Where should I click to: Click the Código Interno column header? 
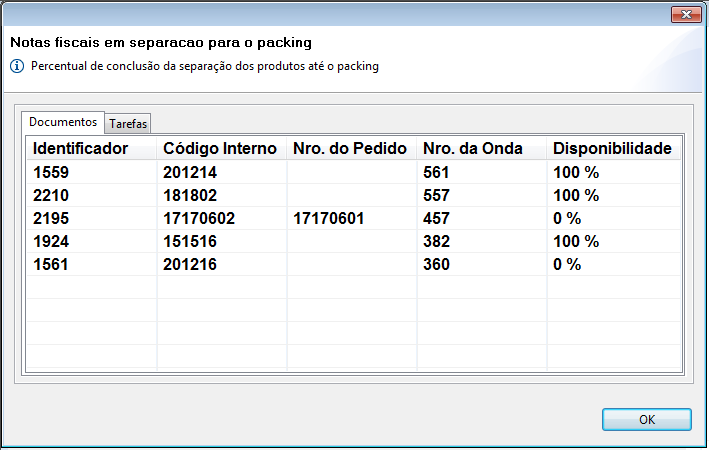(x=220, y=148)
